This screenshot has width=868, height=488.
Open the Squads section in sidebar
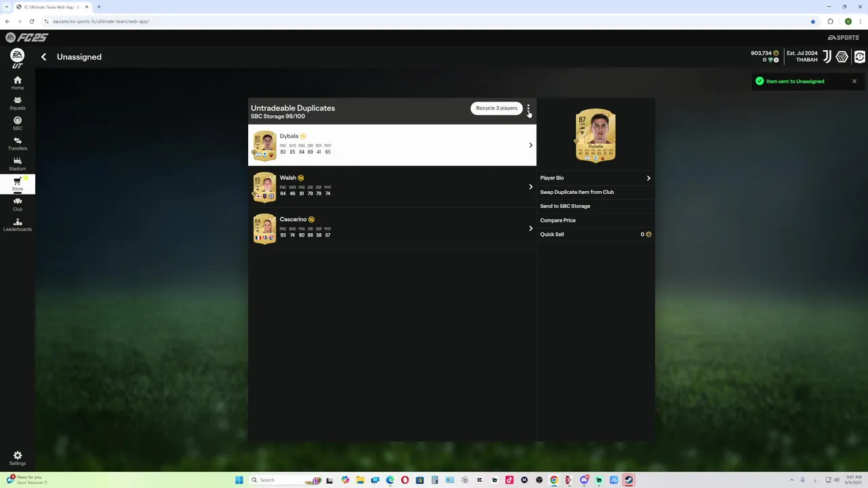(18, 103)
